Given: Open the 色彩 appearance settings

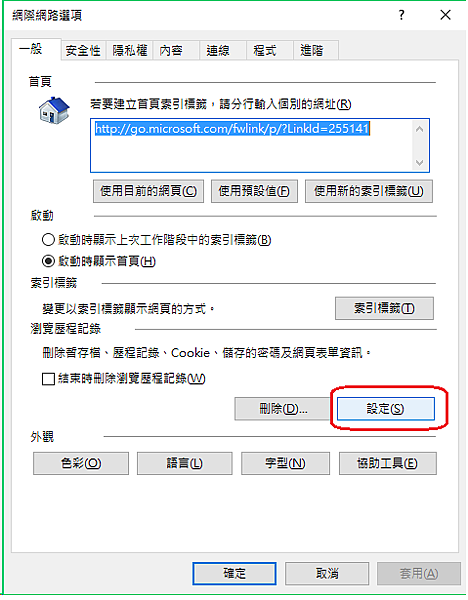Looking at the screenshot, I should click(x=81, y=463).
